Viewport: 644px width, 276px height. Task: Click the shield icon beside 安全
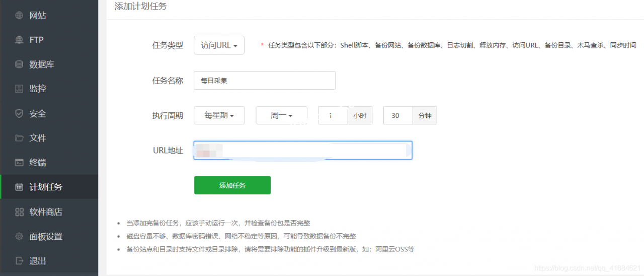tap(19, 113)
